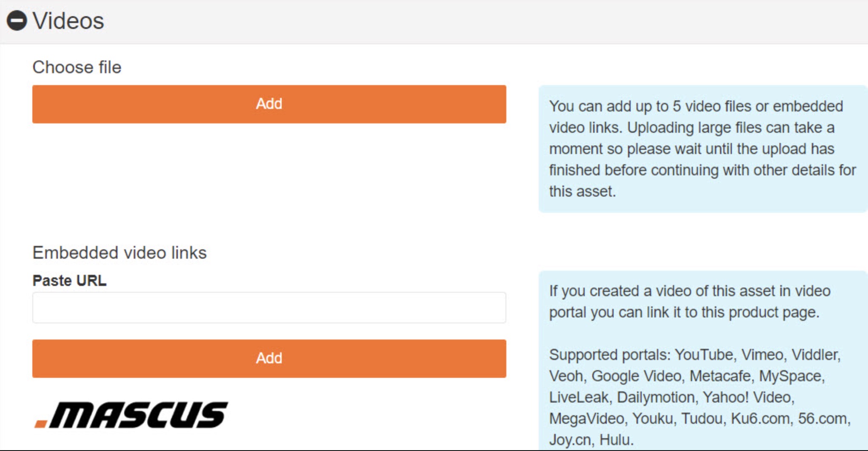The image size is (868, 451).
Task: Click the orange dot in Mascus logo
Action: (x=41, y=423)
